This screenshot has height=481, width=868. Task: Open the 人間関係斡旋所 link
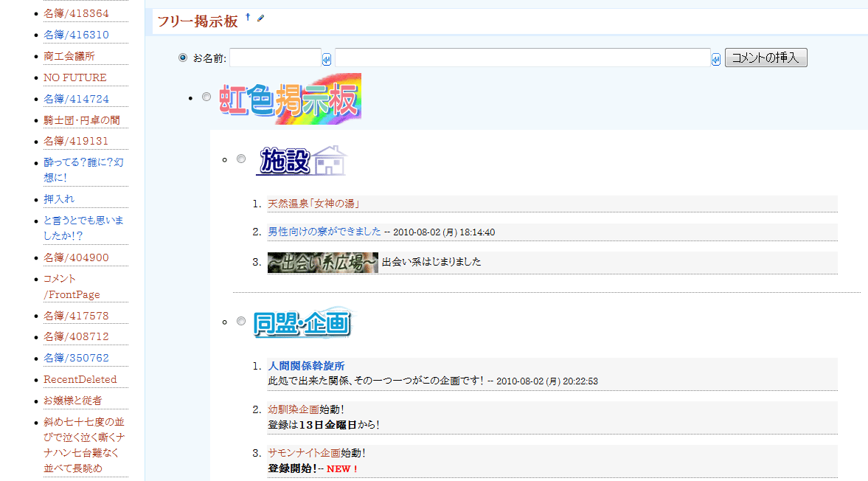click(306, 366)
